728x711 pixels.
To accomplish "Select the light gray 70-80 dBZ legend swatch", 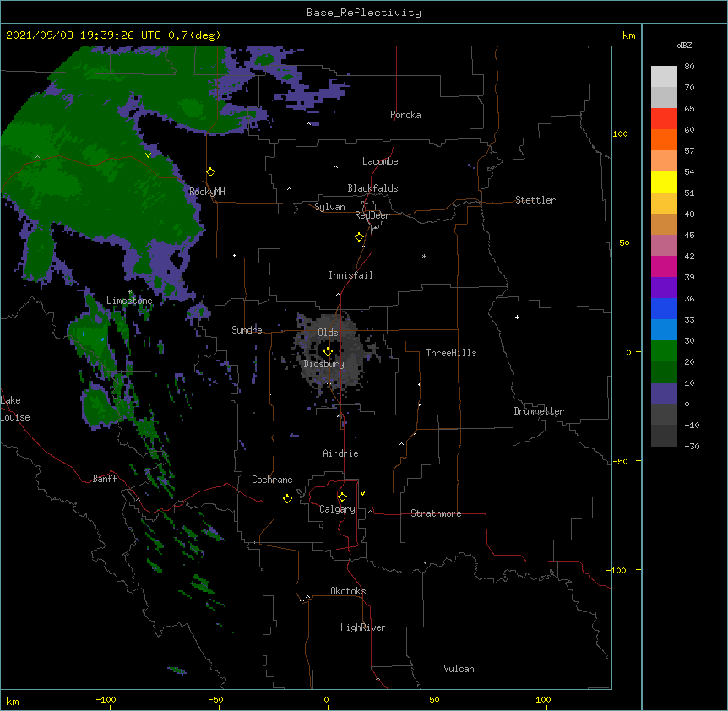I will coord(664,77).
